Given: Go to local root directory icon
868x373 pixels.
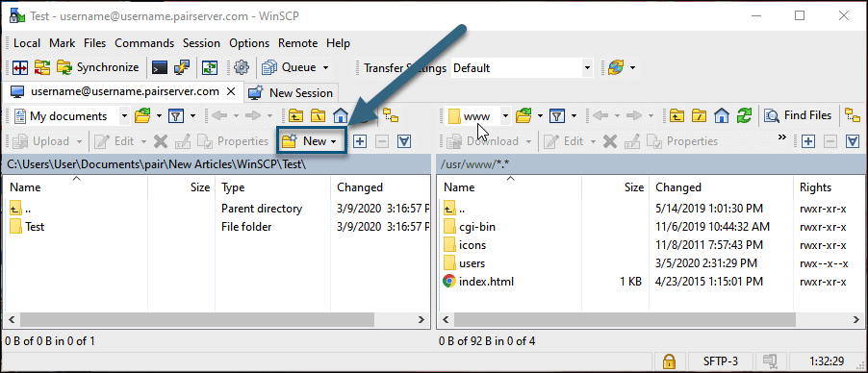Looking at the screenshot, I should [318, 115].
